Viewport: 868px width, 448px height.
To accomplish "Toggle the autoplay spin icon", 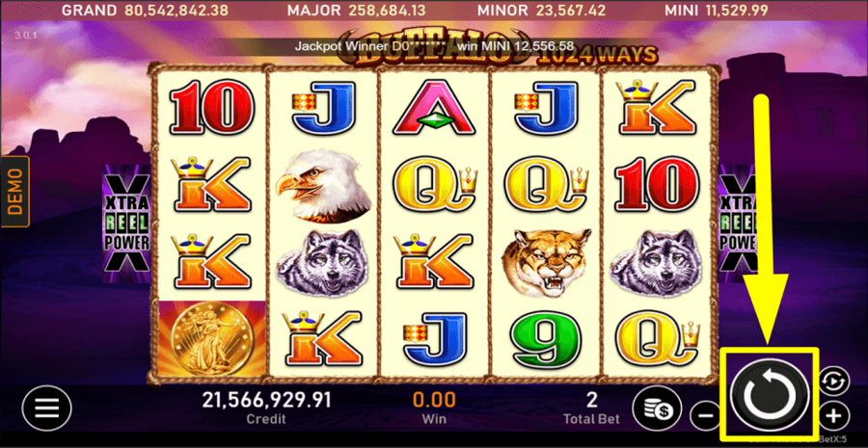I will 833,382.
